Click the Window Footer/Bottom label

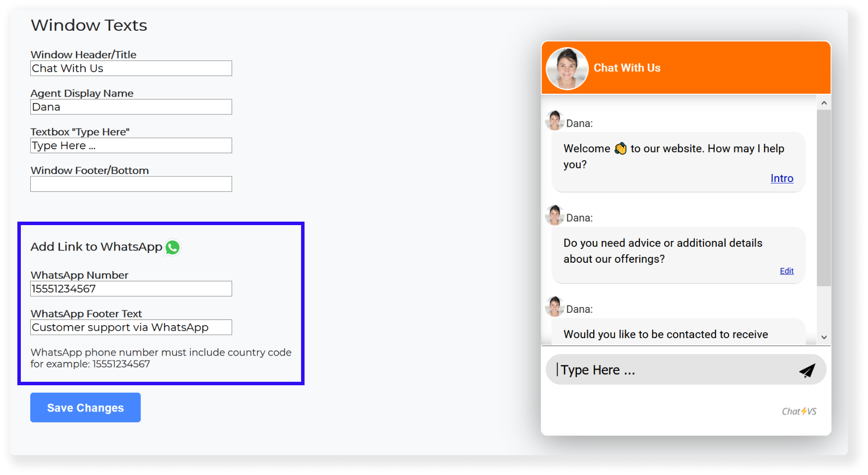(x=90, y=171)
